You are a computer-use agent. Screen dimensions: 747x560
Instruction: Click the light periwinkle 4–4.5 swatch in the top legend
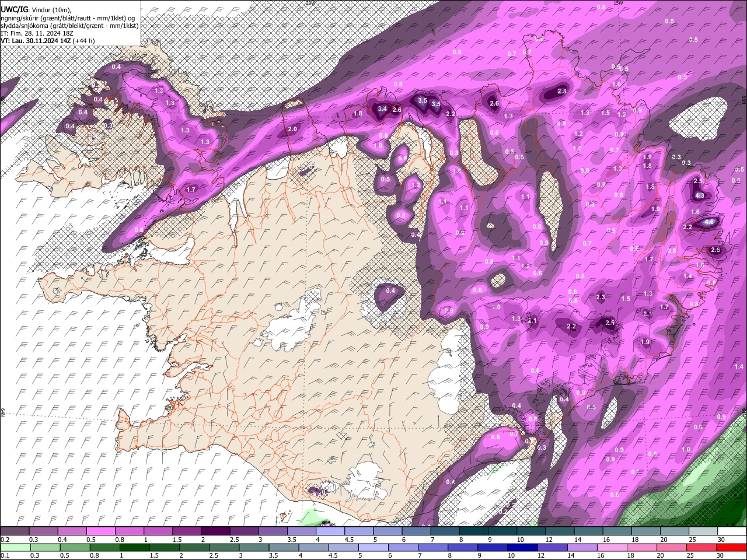tap(330, 531)
